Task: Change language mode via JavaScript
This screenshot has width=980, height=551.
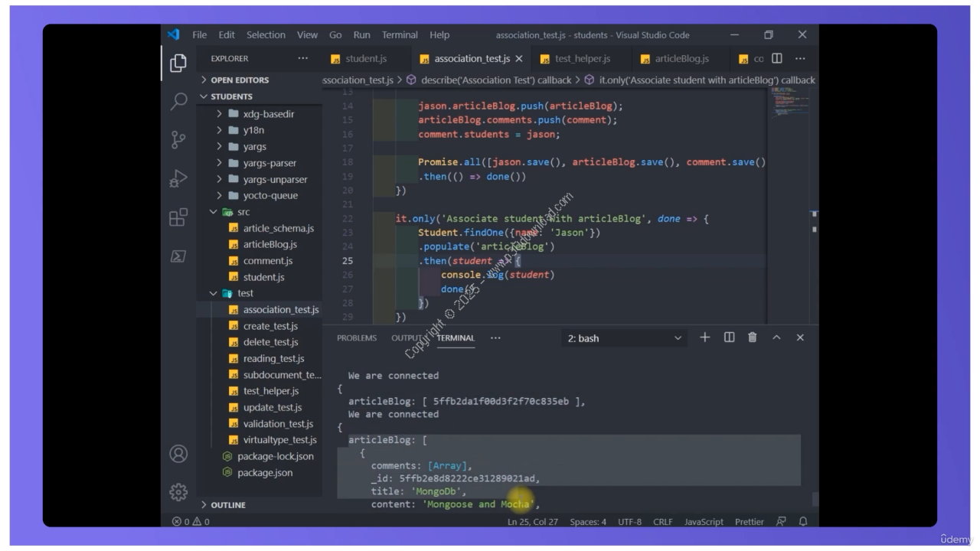Action: pos(704,522)
